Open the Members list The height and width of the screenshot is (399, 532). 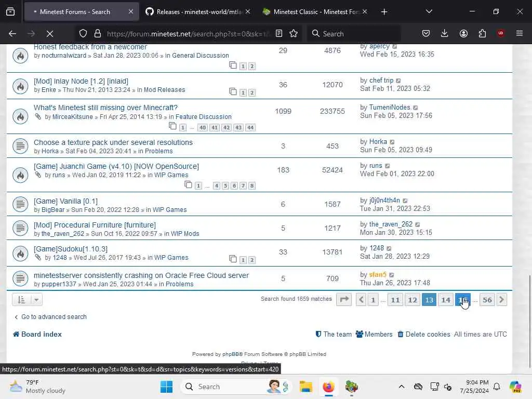(374, 334)
